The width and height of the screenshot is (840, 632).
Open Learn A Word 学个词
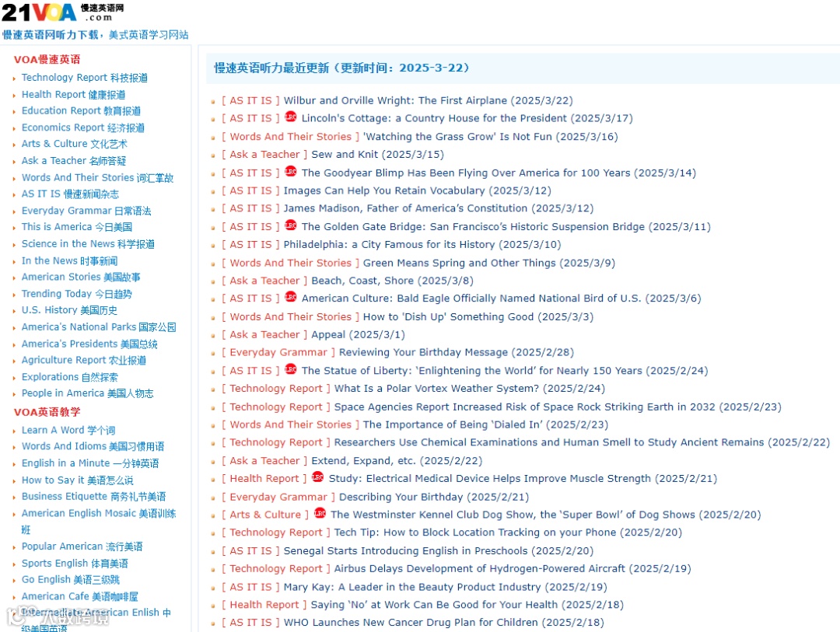point(68,430)
